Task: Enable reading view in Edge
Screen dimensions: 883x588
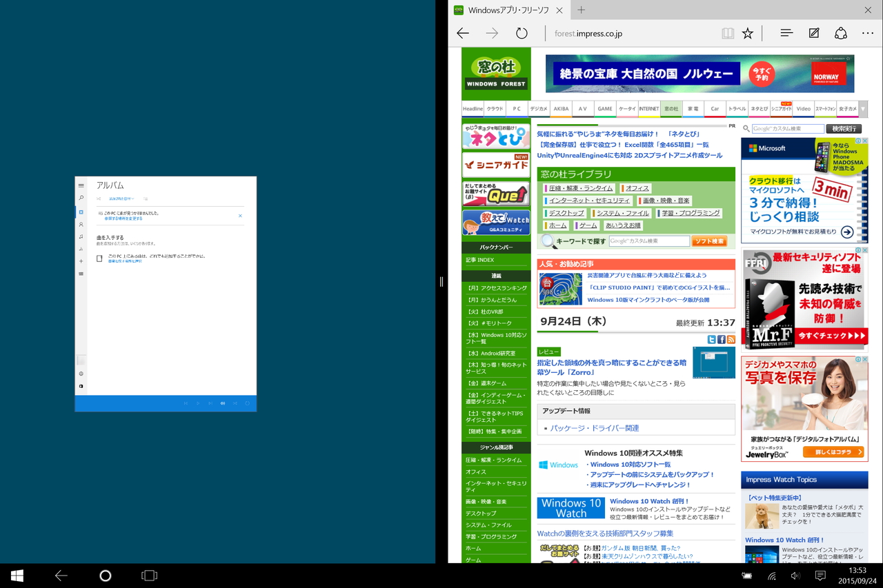Action: (728, 32)
